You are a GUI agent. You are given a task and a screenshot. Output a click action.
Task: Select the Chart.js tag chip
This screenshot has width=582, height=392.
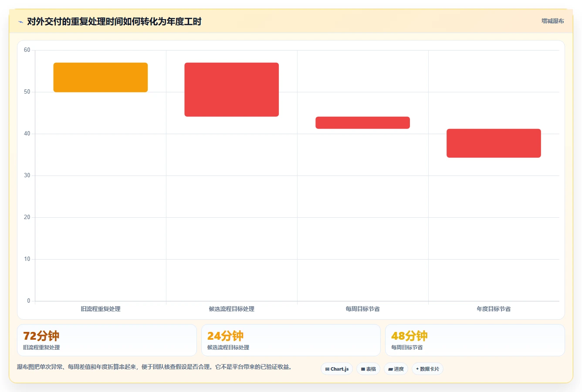(x=337, y=369)
